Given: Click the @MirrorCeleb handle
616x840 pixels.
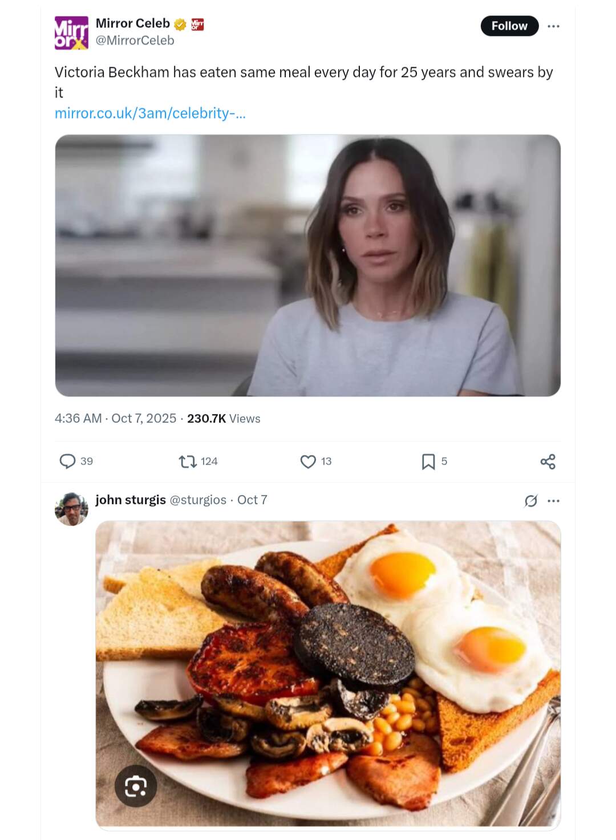Looking at the screenshot, I should [135, 40].
